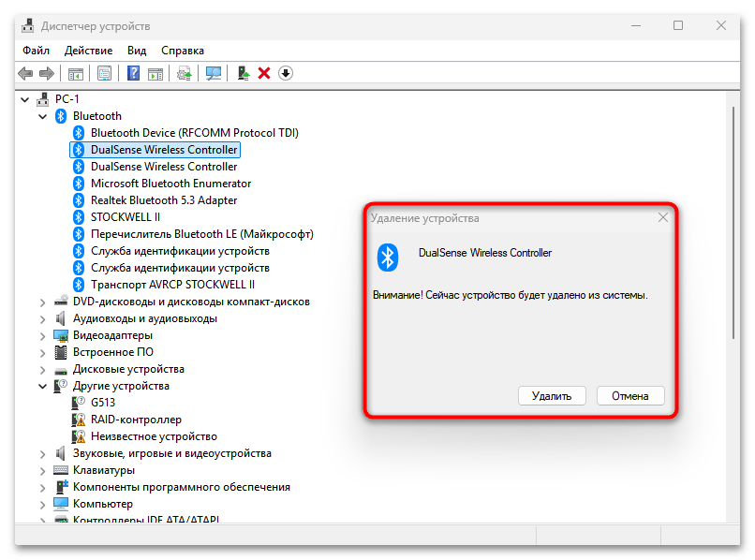Open the Действие menu
Image resolution: width=755 pixels, height=560 pixels.
(x=89, y=51)
